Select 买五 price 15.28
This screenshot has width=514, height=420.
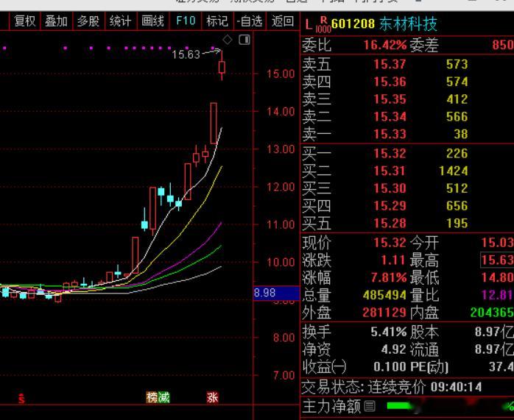(390, 224)
